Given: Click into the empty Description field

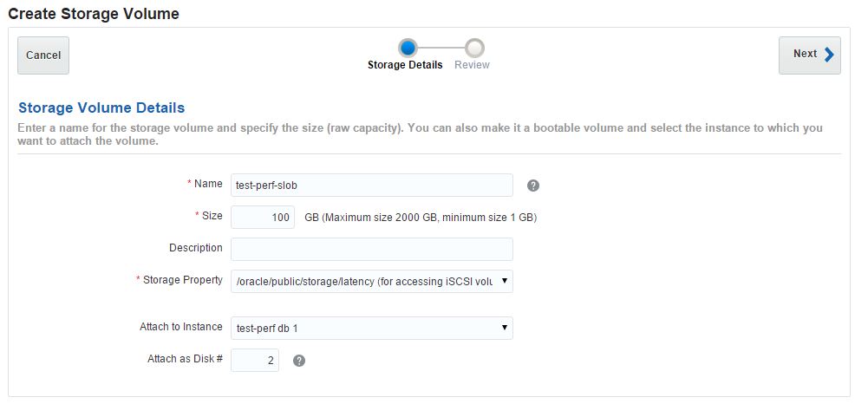Looking at the screenshot, I should [371, 249].
